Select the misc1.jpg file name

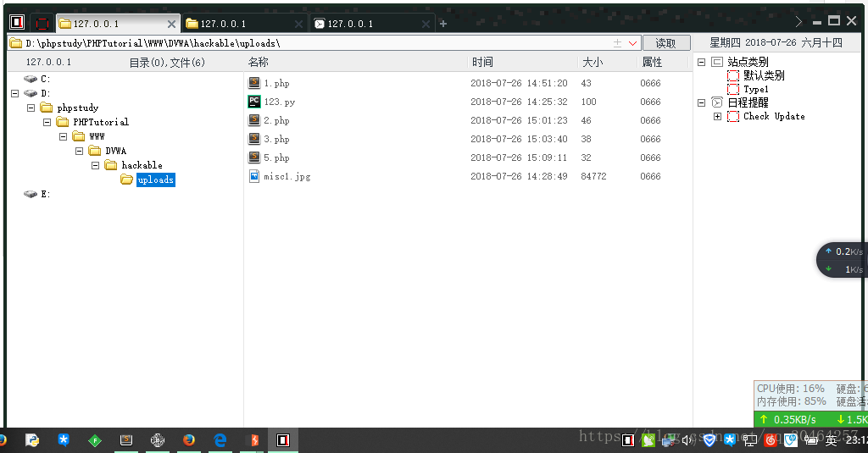[287, 176]
